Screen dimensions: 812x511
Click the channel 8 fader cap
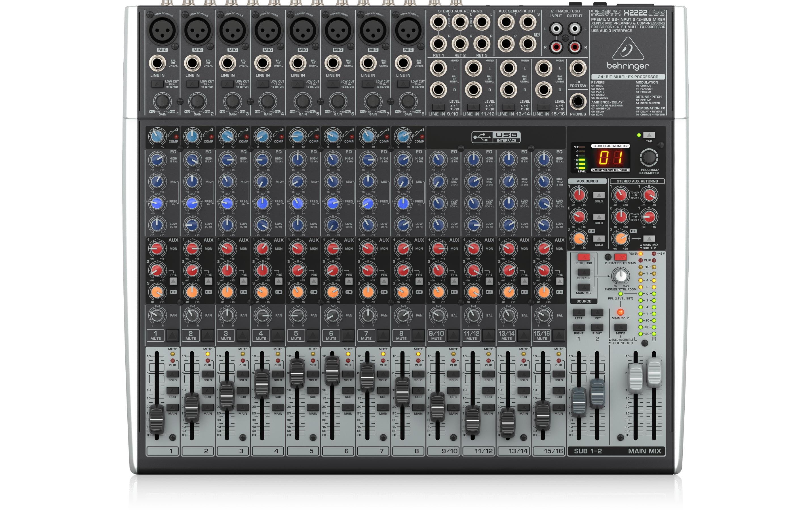click(402, 392)
